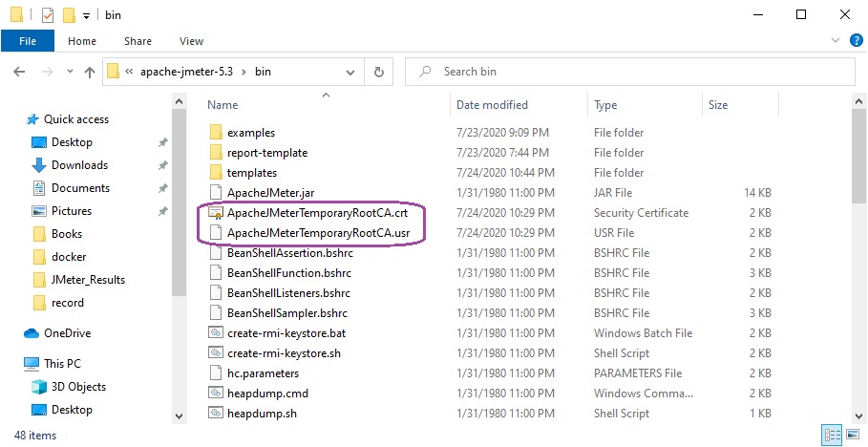
Task: Select the BeanShellSampler.bshrc file
Action: pyautogui.click(x=287, y=313)
